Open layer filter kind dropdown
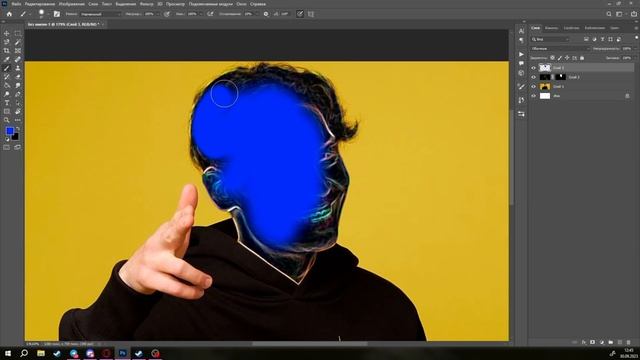 coord(550,39)
